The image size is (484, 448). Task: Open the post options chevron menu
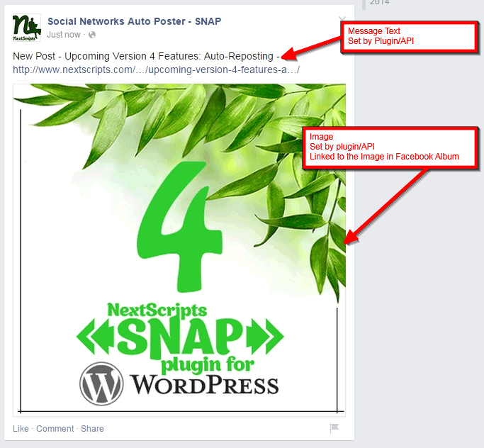pos(342,18)
